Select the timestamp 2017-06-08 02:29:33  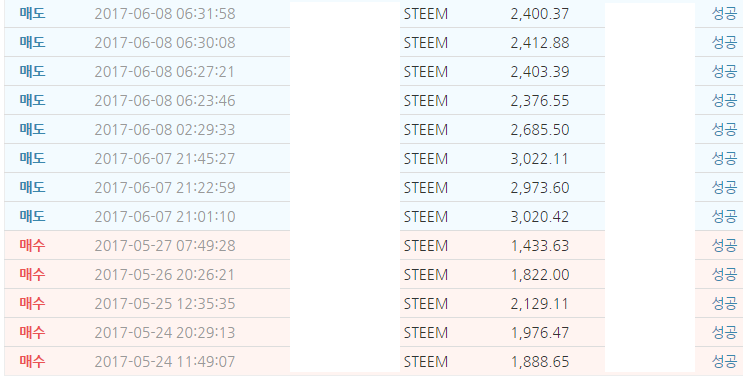point(165,130)
